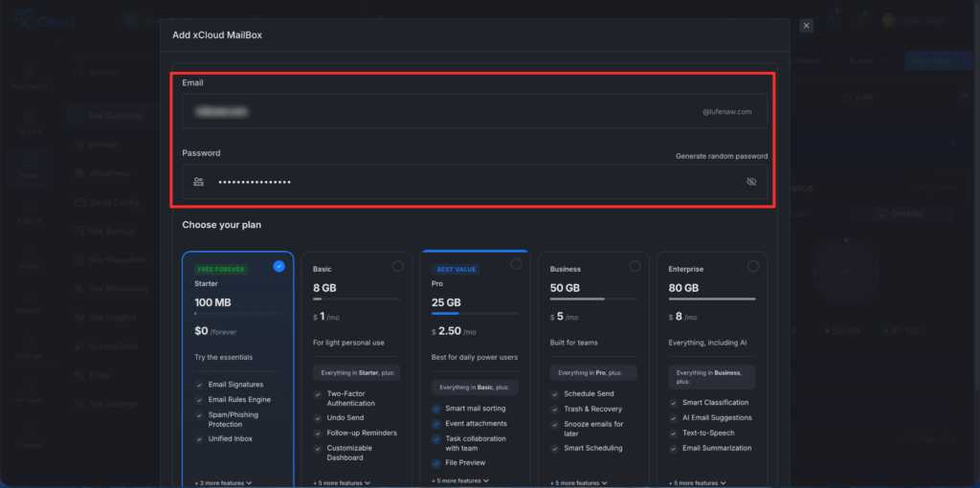Click the BEST VALUE badge on Pro
This screenshot has height=488, width=980.
coord(456,269)
